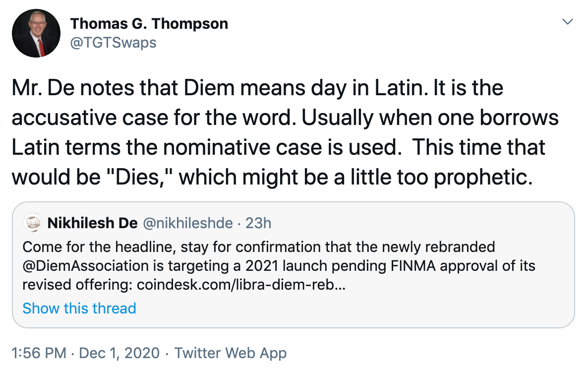Click the 1:56 PM time stamp

click(39, 353)
